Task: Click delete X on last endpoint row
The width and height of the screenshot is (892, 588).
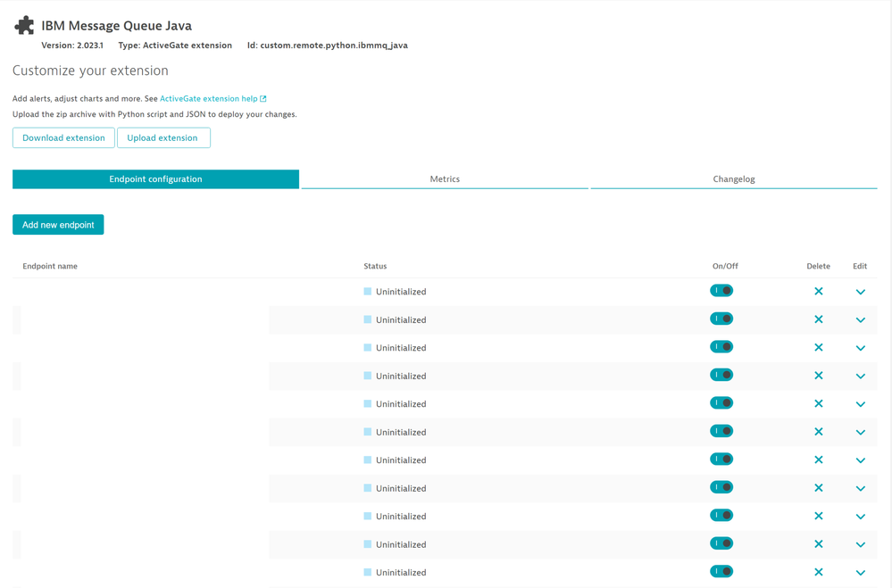Action: tap(818, 572)
